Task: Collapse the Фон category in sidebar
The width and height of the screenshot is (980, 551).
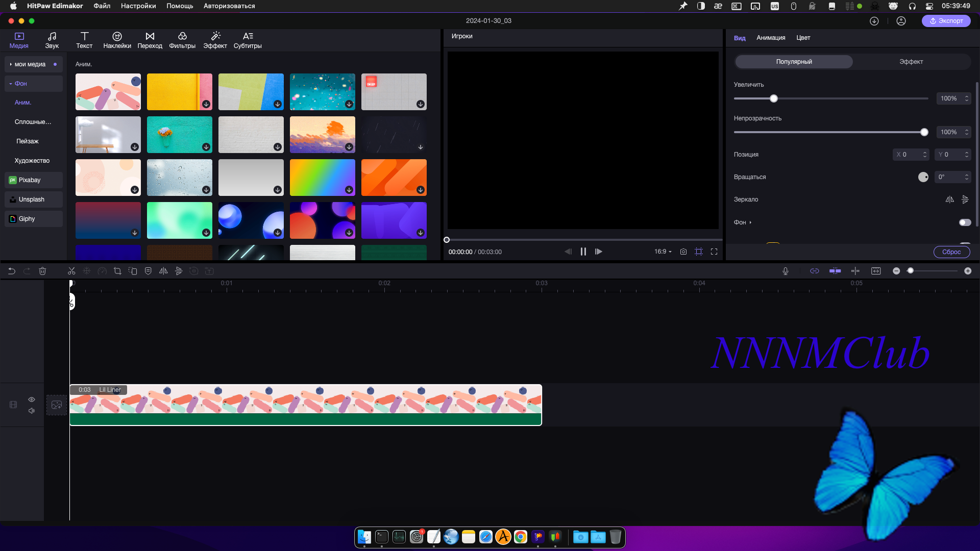Action: click(11, 84)
